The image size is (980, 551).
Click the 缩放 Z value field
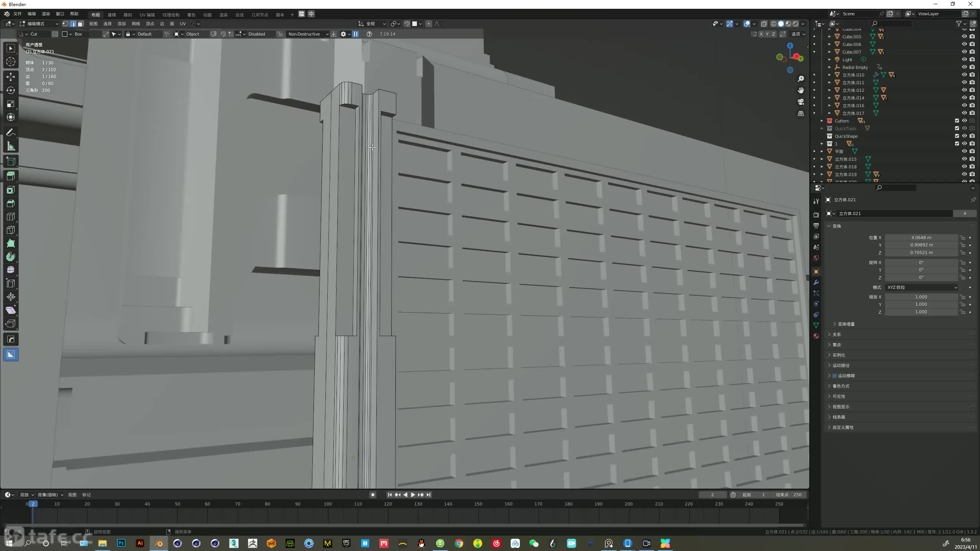[x=921, y=312]
